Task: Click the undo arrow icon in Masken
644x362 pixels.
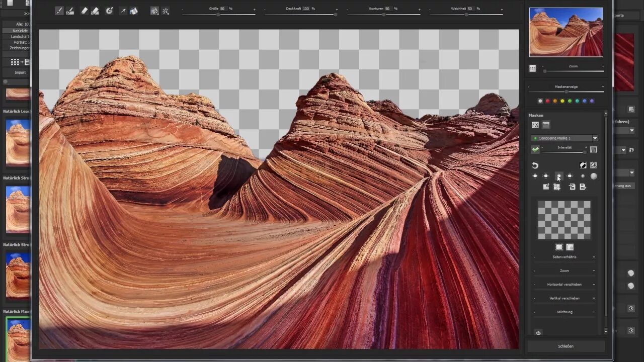Action: 535,165
